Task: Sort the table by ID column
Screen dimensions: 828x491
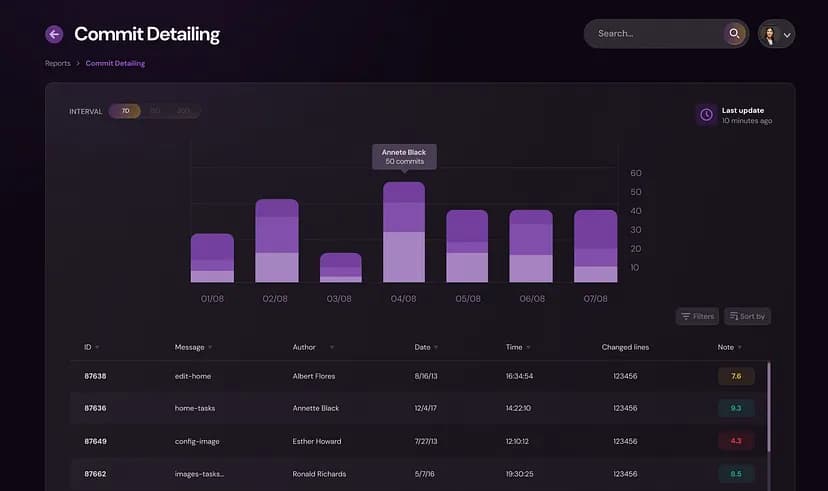Action: click(x=91, y=347)
